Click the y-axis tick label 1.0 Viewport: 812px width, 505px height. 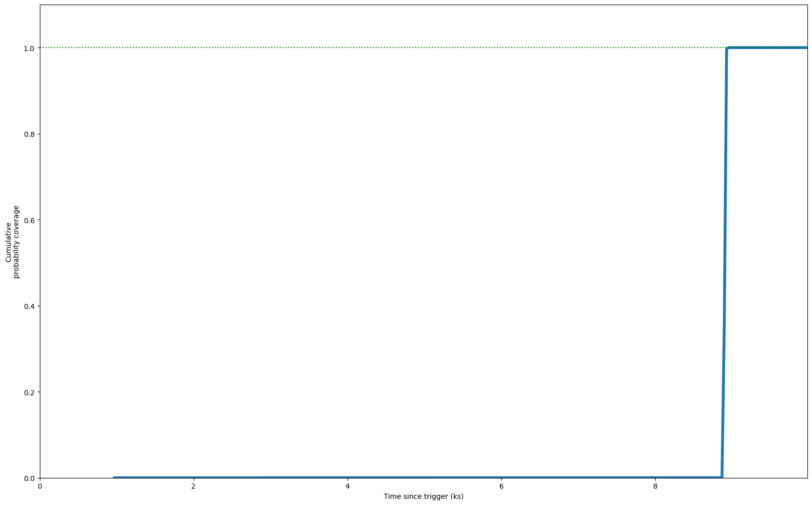pyautogui.click(x=29, y=48)
